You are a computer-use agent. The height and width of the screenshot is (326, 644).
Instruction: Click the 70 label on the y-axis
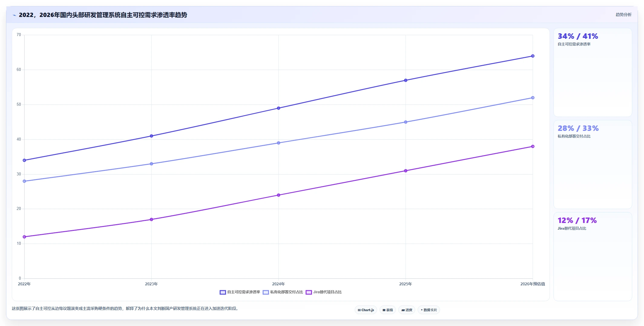pos(19,35)
